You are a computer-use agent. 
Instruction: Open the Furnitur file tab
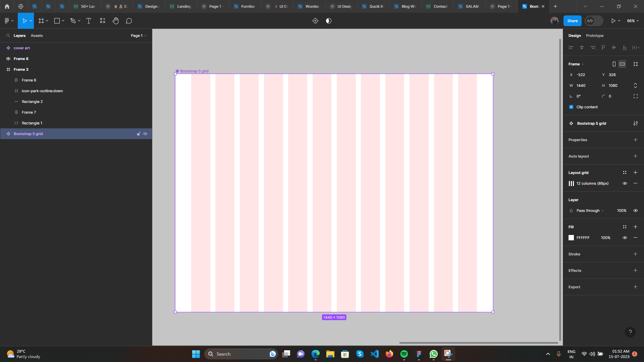(245, 6)
